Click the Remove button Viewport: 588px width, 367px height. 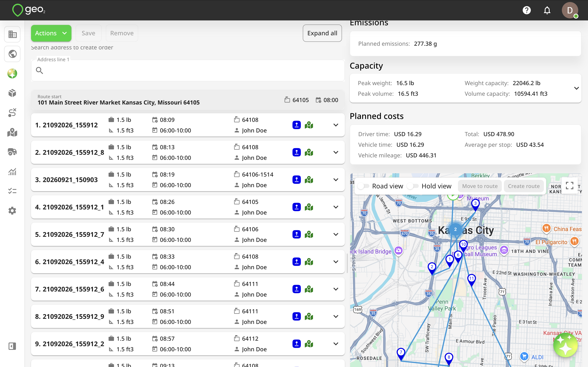[122, 33]
